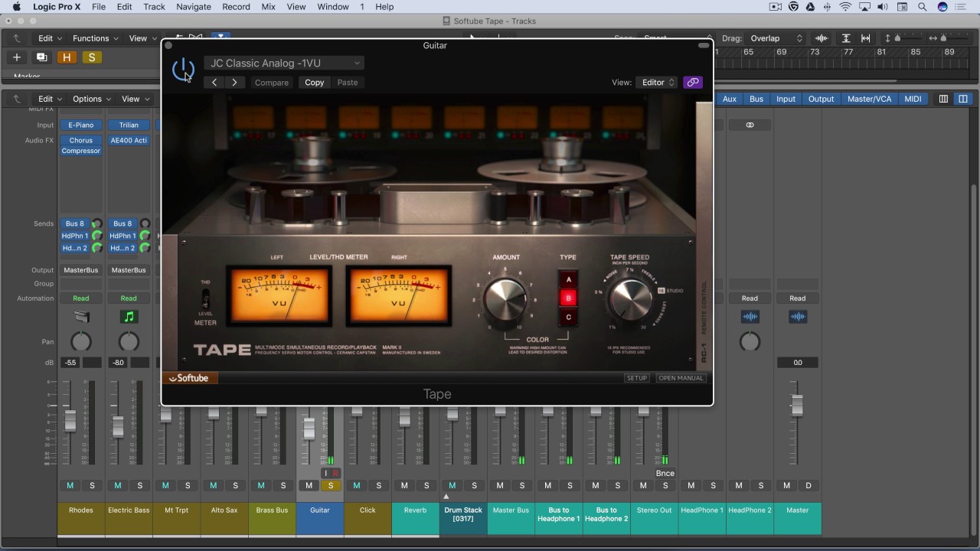Go to the next plugin preset
Screen dimensions: 980x551
tap(234, 82)
